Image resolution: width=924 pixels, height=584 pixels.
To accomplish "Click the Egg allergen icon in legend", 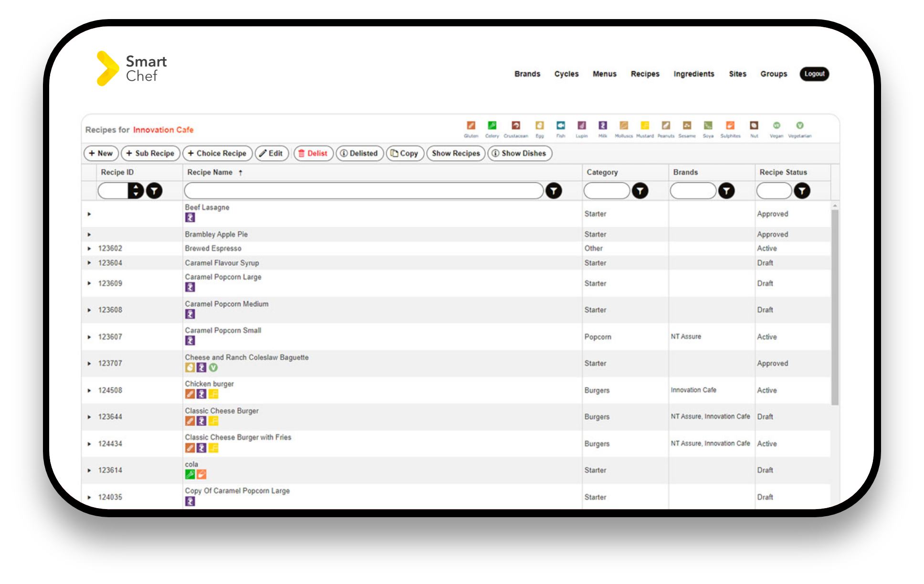I will [x=539, y=125].
